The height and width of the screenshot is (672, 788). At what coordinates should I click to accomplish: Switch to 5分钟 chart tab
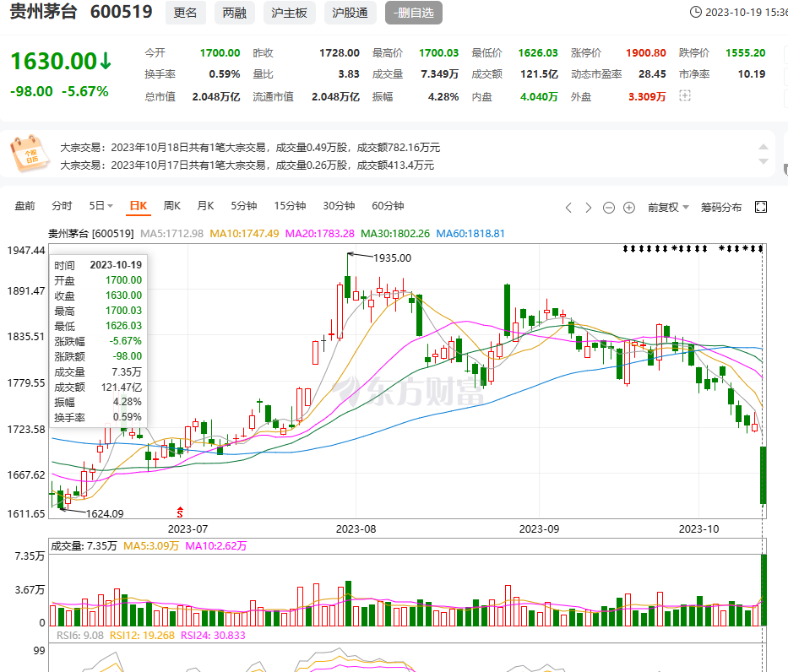pos(244,206)
